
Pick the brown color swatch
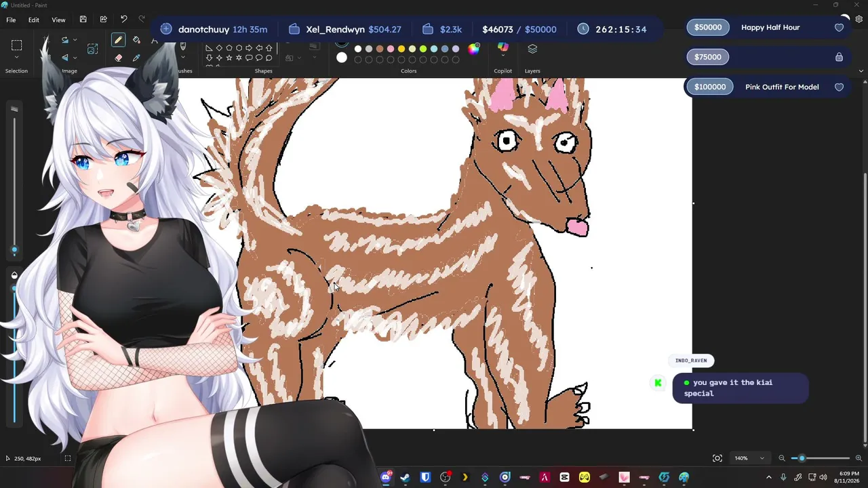[x=380, y=49]
